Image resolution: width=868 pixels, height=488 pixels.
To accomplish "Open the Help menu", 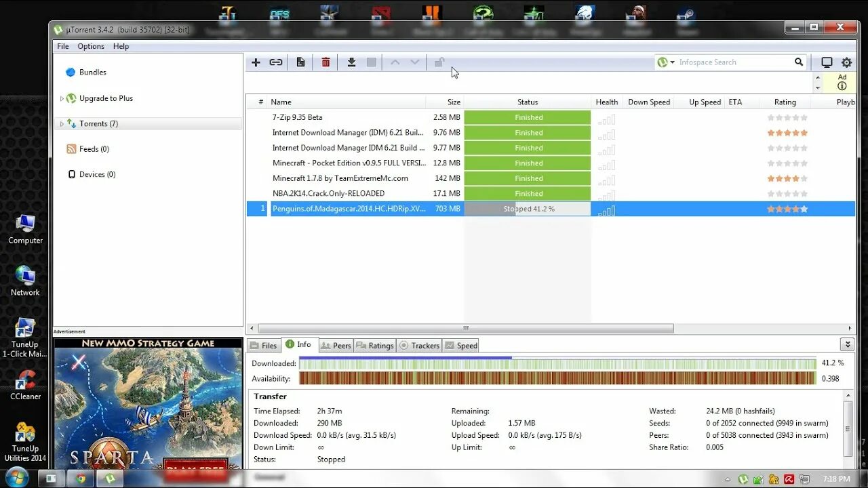I will coord(121,47).
